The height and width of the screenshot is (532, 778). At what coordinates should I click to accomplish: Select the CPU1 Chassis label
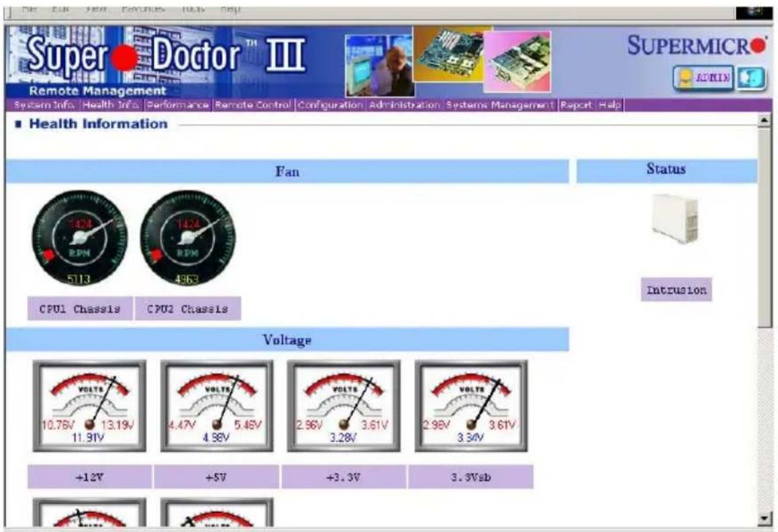(x=79, y=309)
